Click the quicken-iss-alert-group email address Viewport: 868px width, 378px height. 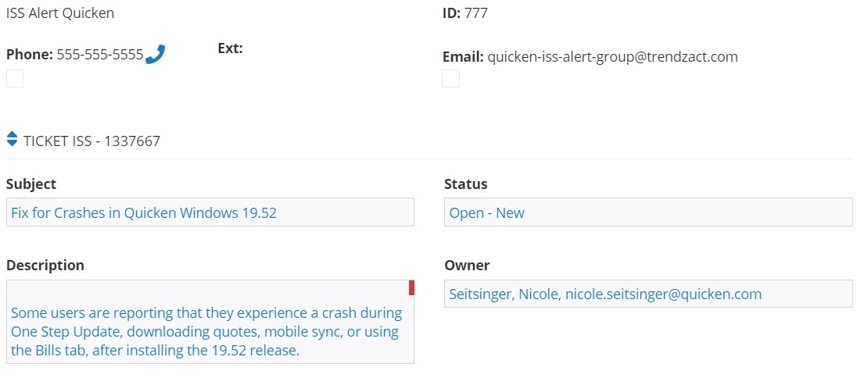click(612, 56)
